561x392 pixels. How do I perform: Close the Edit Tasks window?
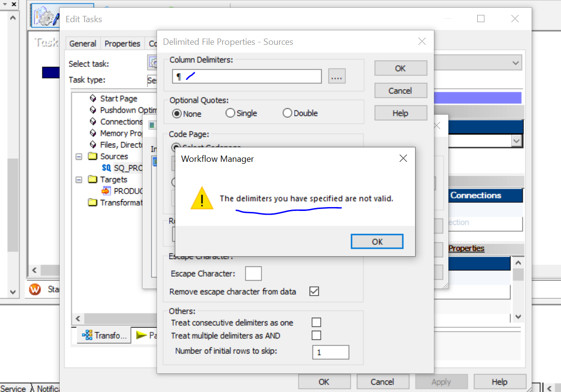[x=515, y=19]
